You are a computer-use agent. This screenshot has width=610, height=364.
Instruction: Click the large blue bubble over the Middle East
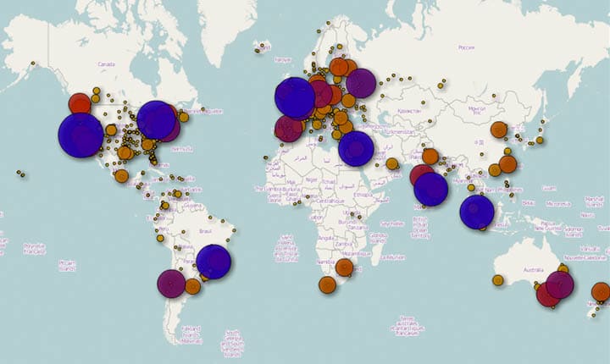[x=356, y=148]
